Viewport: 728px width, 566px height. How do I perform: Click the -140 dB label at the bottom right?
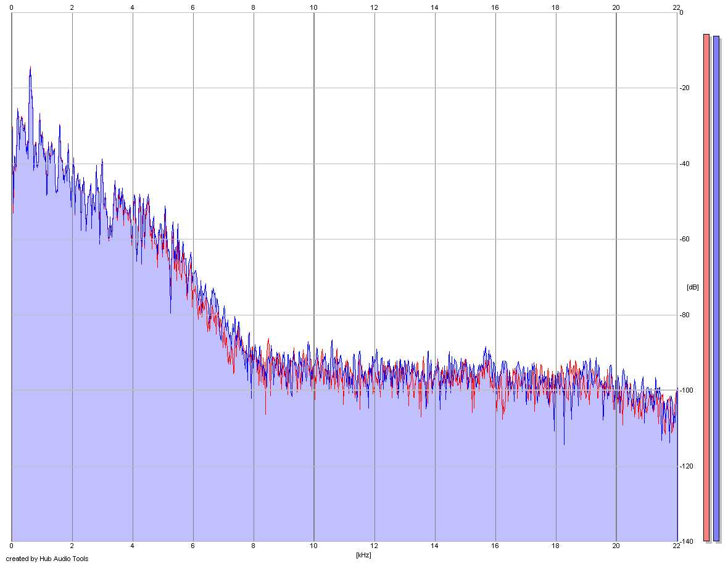coord(686,541)
